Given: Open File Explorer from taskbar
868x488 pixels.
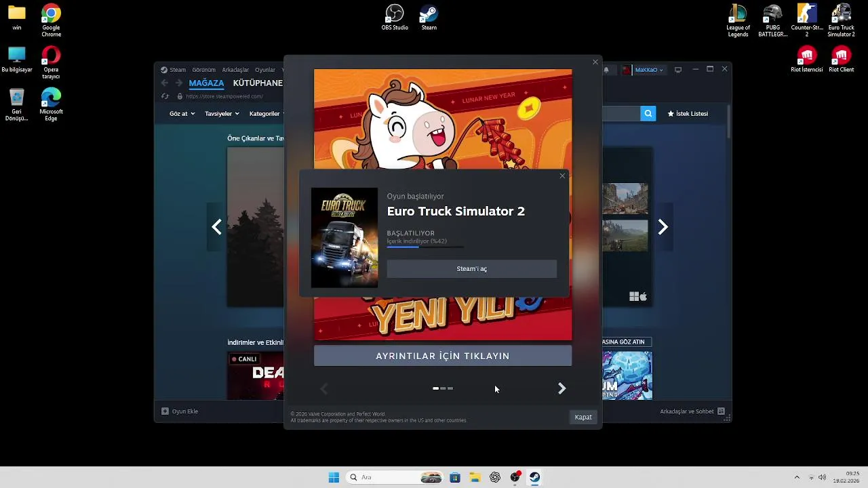Looking at the screenshot, I should click(475, 477).
